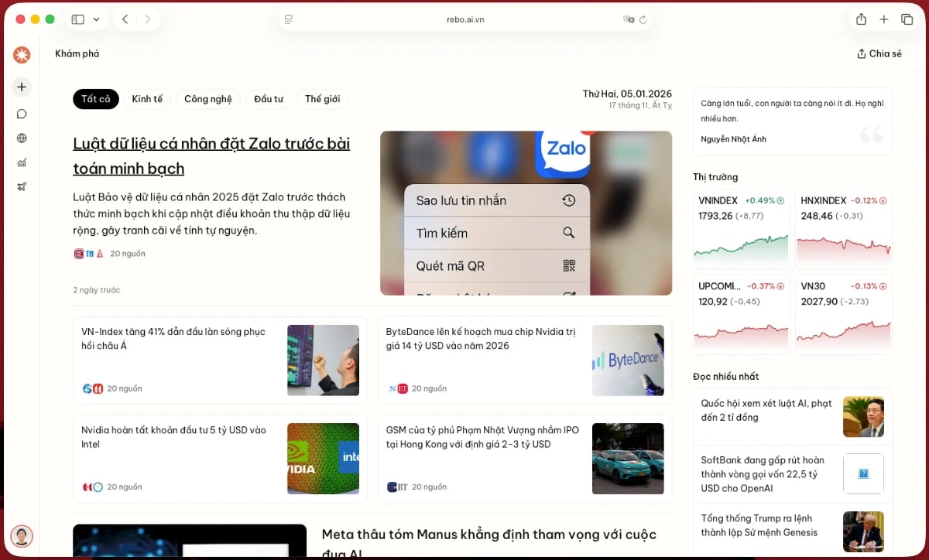Click the plus new chat icon in sidebar
This screenshot has width=929, height=560.
(x=22, y=87)
